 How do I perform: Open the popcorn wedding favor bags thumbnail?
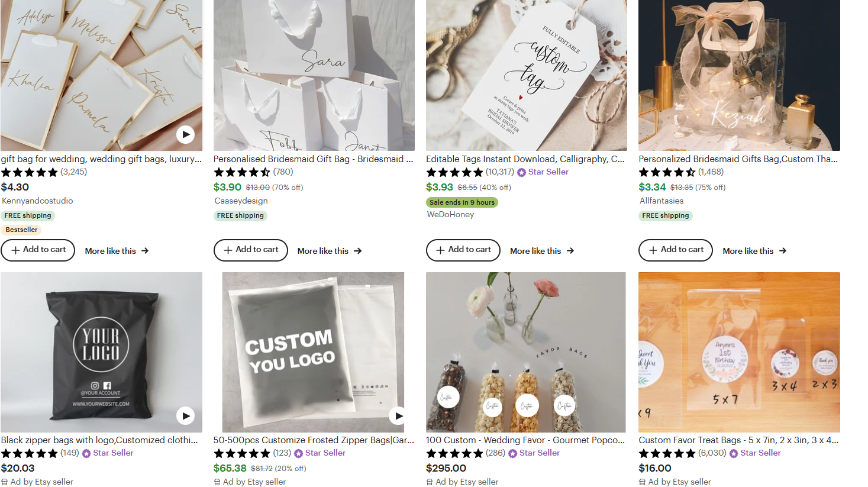tap(525, 352)
